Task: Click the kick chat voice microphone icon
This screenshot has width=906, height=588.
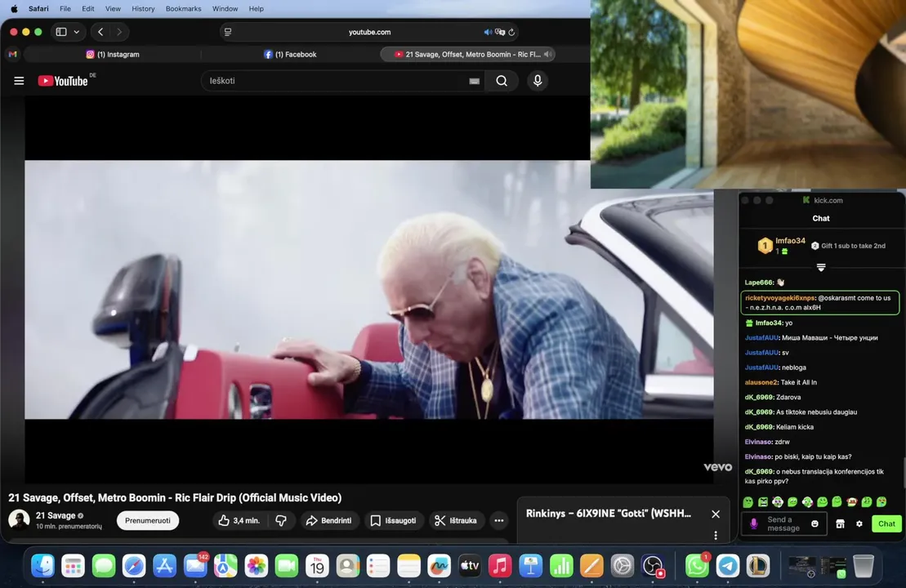Action: coord(753,523)
